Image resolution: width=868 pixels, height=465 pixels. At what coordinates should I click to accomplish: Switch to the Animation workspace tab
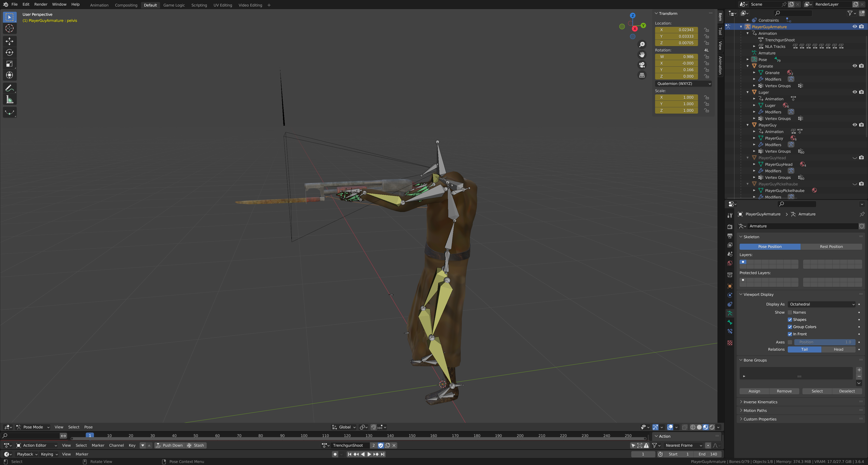(x=99, y=5)
